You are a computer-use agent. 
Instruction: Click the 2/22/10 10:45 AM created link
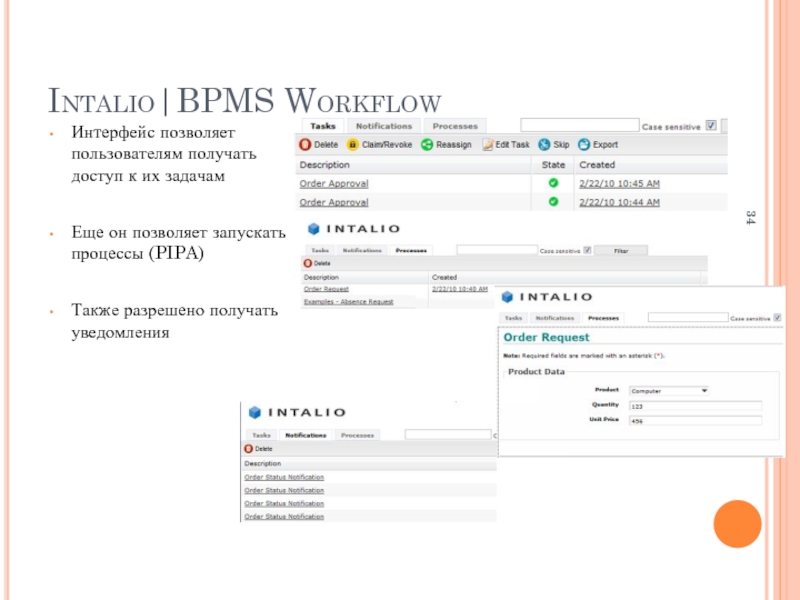(x=619, y=183)
